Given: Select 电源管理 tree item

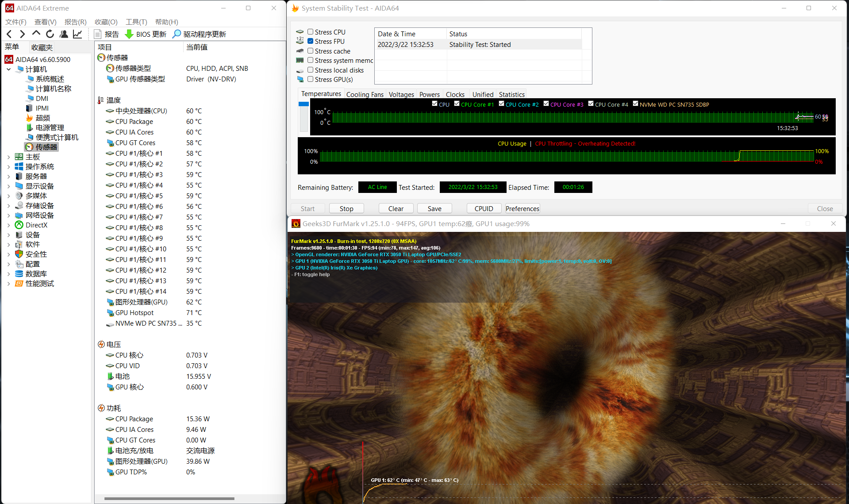Looking at the screenshot, I should 46,127.
